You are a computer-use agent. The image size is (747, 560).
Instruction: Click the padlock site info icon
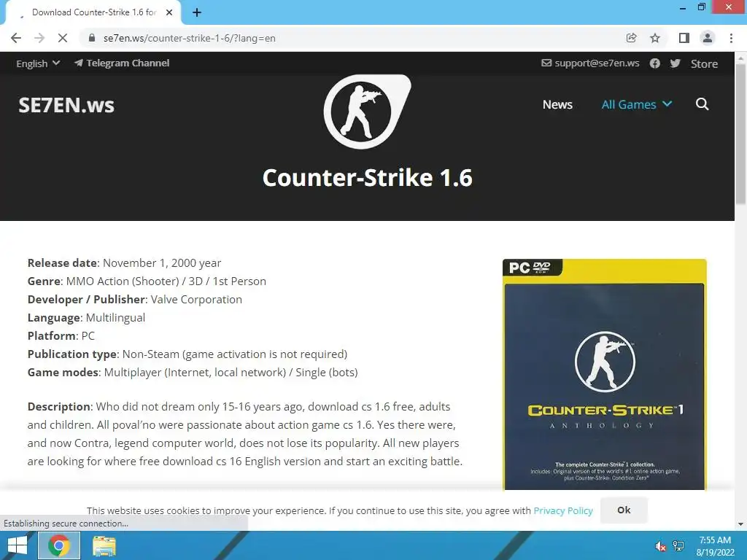(93, 38)
